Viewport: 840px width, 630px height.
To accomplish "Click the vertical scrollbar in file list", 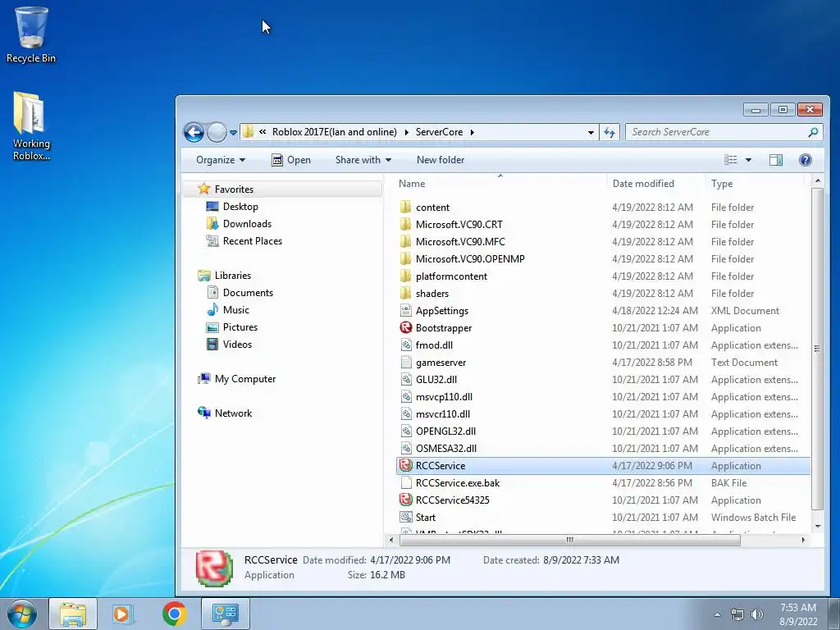I will 817,348.
